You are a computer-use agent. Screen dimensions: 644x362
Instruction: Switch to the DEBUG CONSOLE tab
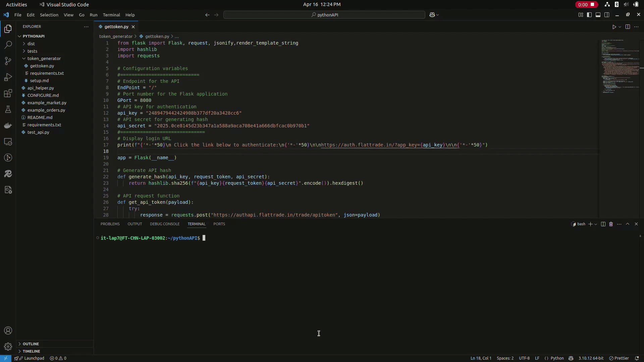point(165,224)
